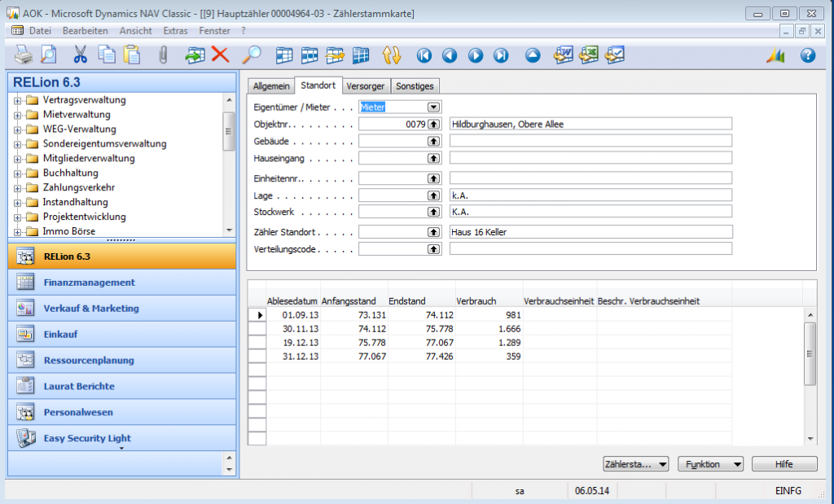Open the Einkauf navigation section
This screenshot has width=834, height=504.
click(122, 335)
